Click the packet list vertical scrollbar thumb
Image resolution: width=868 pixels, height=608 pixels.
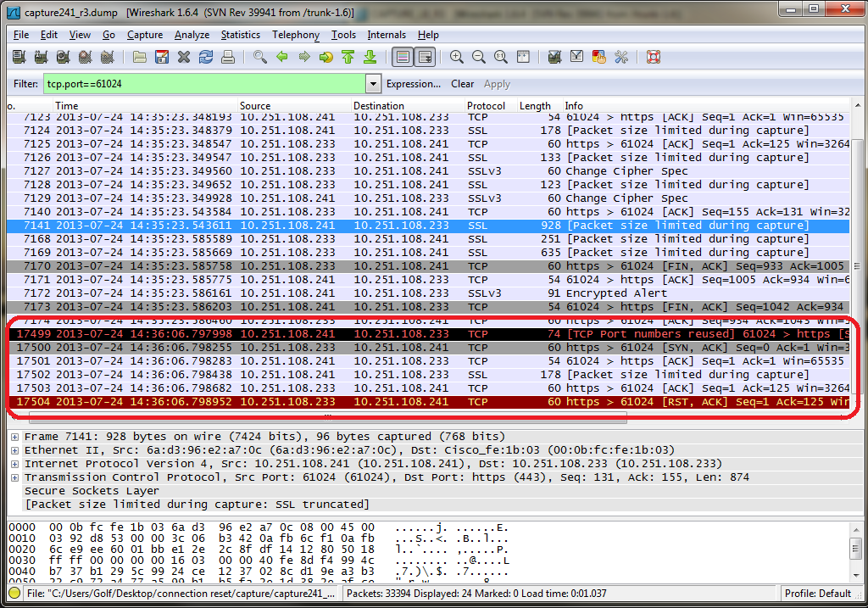tap(858, 266)
